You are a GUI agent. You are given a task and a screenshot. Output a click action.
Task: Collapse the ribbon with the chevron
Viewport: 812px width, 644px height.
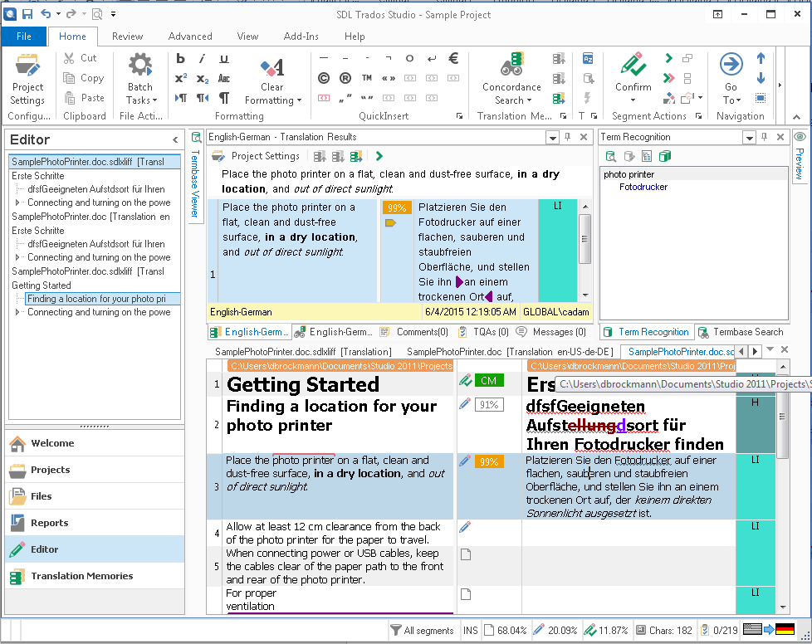[796, 117]
